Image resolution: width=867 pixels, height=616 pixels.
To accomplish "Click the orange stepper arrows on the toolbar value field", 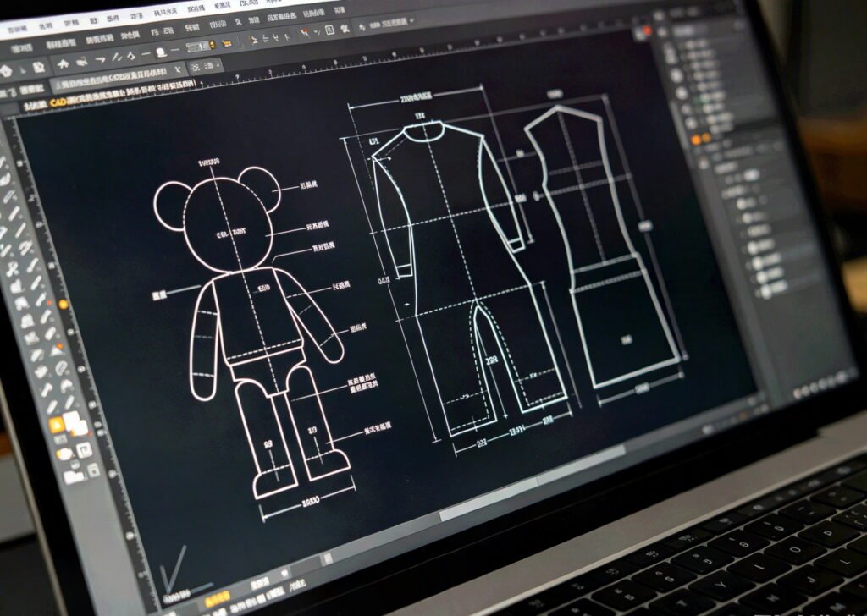I will pos(213,45).
